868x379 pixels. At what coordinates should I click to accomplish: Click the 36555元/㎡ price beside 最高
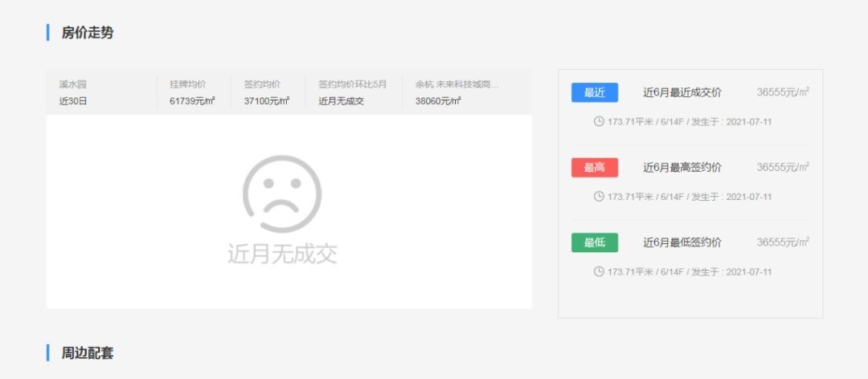point(783,167)
